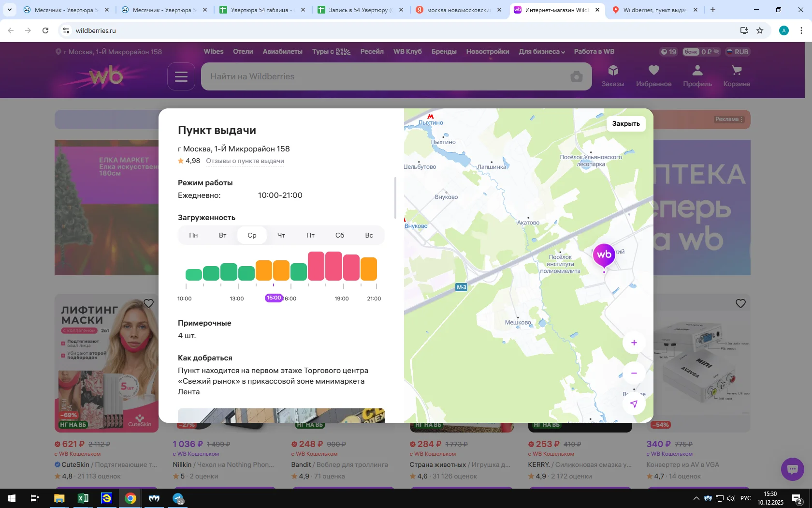Open Favorites (Избранное) heart icon
Screen dimensions: 812x508
653,76
